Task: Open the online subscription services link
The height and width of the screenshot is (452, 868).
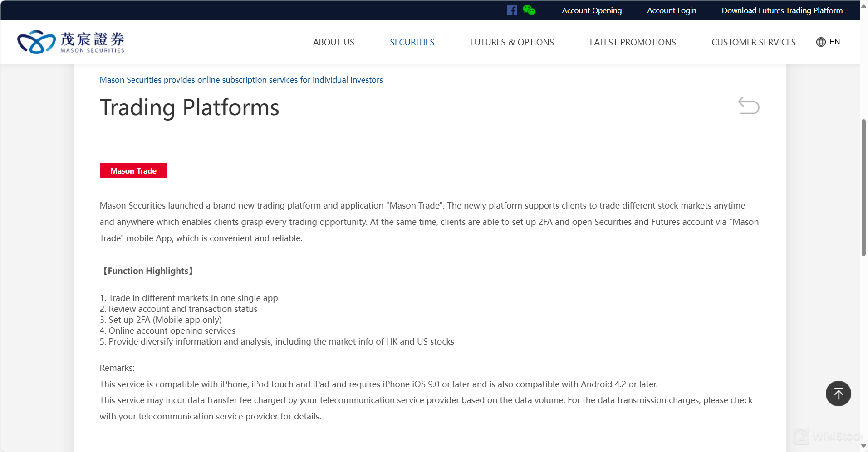Action: [241, 80]
